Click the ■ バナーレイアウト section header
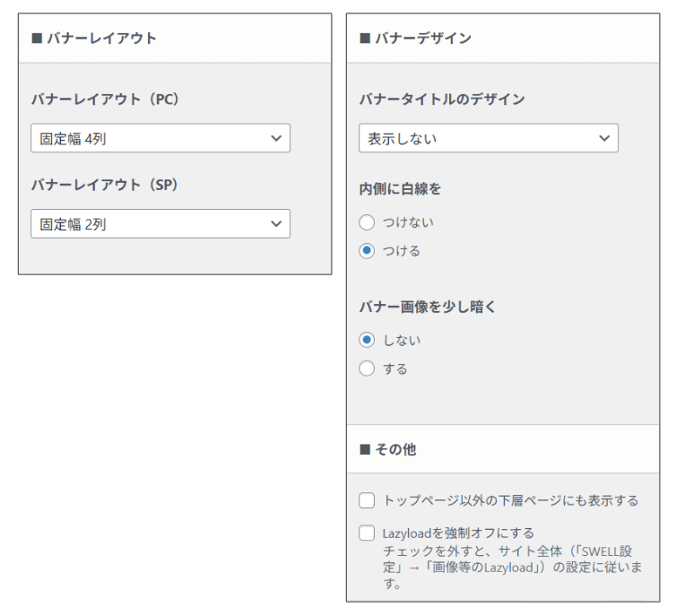The image size is (676, 616). click(175, 39)
